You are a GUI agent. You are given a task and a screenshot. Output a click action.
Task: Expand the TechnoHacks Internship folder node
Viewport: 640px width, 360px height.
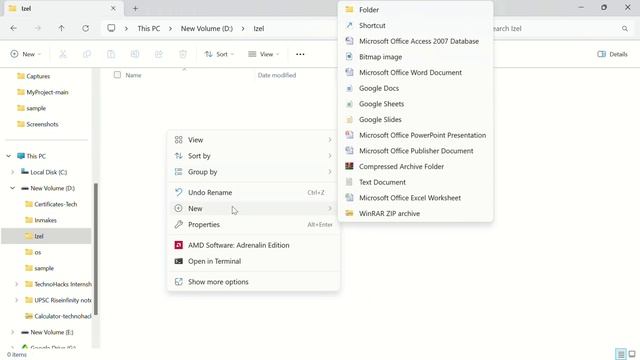17,284
